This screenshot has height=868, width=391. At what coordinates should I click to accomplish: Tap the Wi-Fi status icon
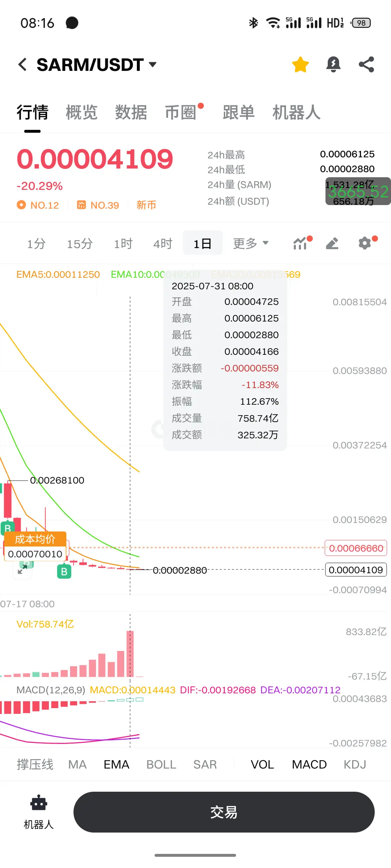273,23
